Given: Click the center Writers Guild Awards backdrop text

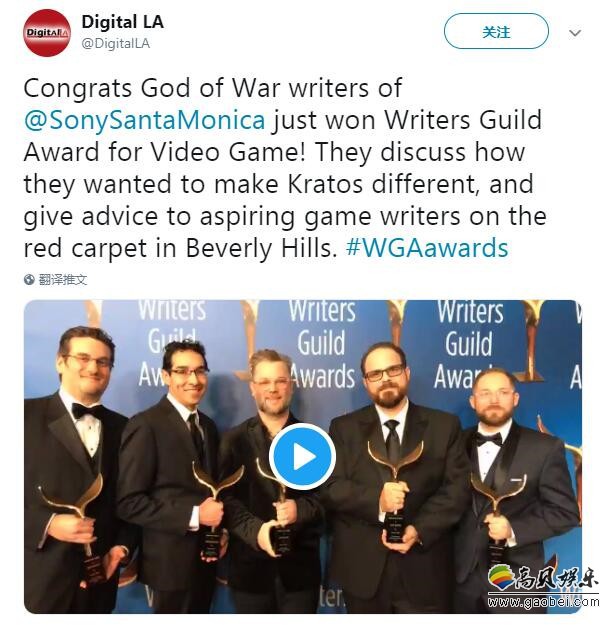Looking at the screenshot, I should (x=322, y=344).
